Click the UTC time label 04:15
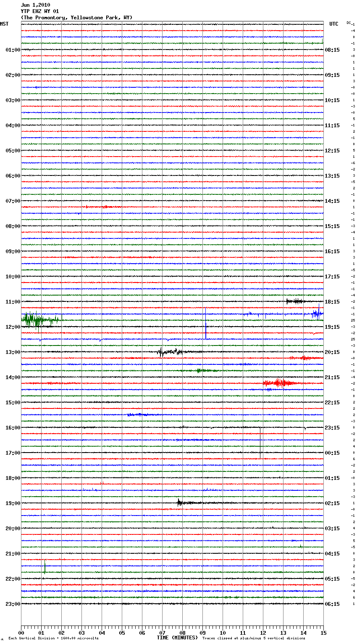Image resolution: width=357 pixels, height=644 pixels. [332, 554]
